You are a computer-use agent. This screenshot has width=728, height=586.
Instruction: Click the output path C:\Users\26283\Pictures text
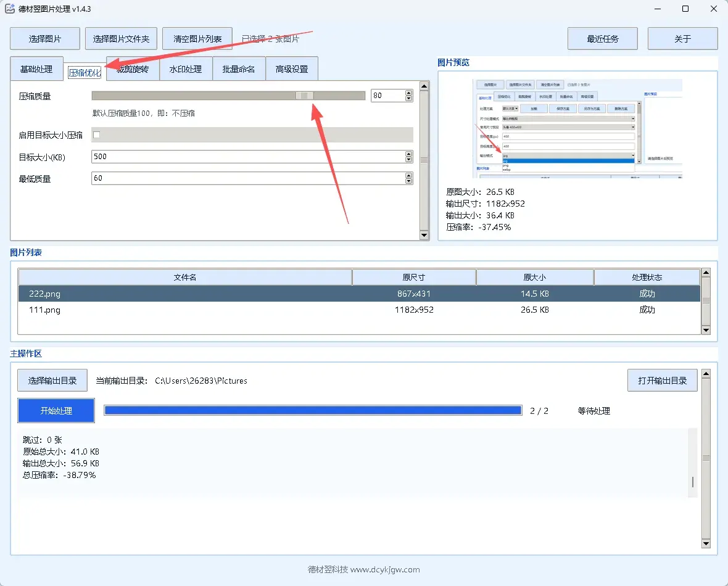201,381
